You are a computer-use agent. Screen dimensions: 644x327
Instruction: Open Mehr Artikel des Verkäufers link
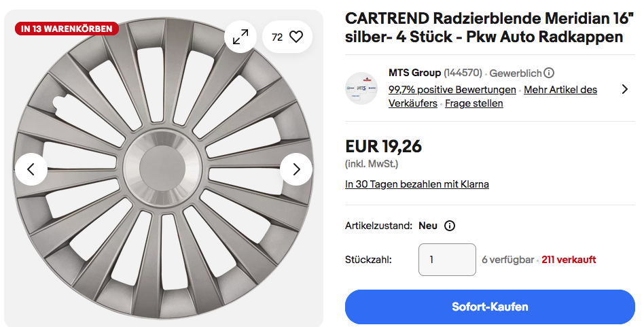[560, 90]
